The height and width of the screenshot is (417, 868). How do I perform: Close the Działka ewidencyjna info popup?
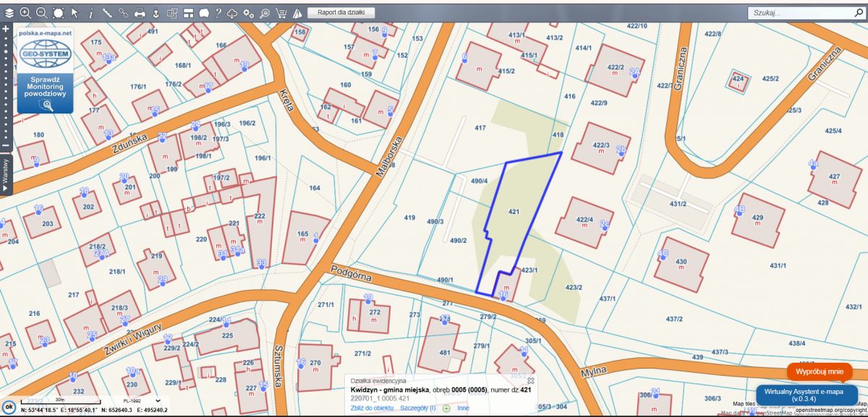pos(530,380)
